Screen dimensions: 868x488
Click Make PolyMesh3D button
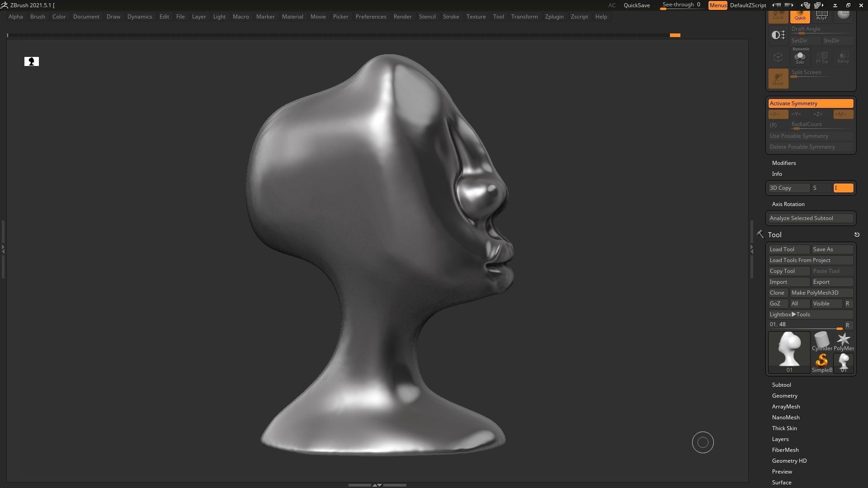[x=821, y=293]
